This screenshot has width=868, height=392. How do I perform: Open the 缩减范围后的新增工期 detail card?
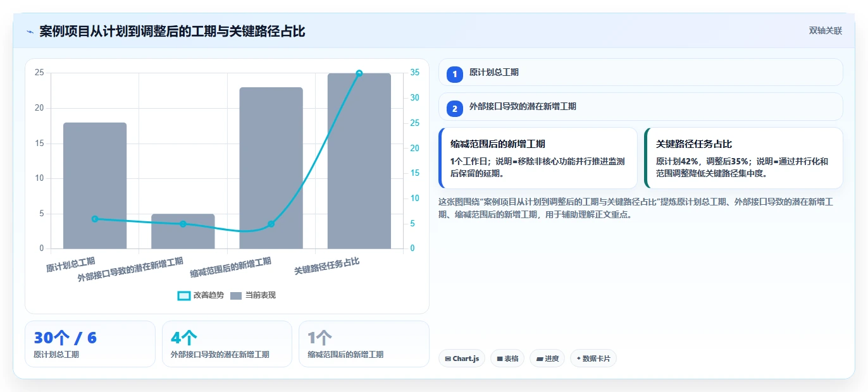coord(538,158)
